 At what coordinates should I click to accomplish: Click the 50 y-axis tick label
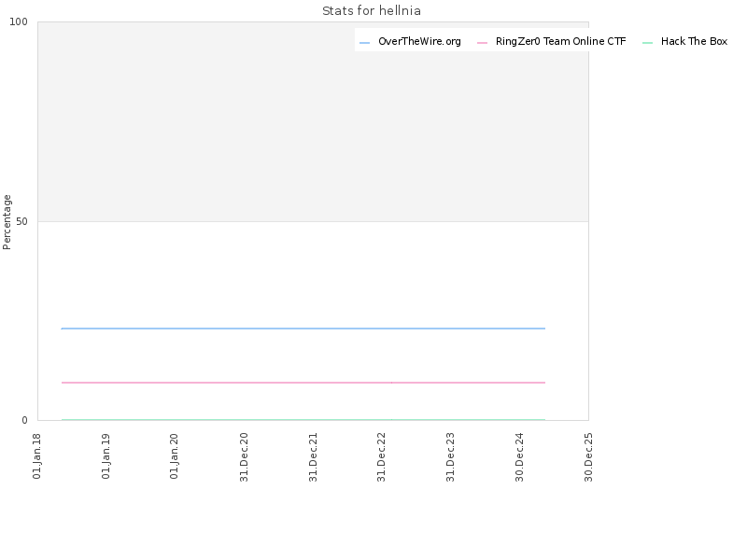[21, 221]
